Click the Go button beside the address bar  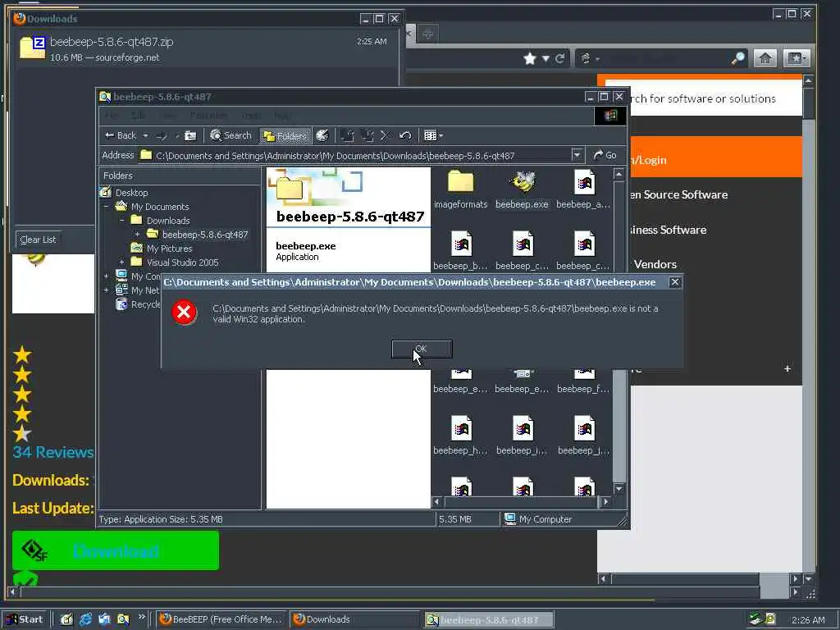605,155
